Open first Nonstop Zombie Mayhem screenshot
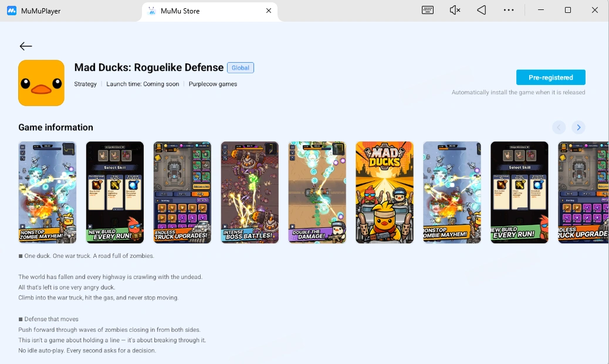The width and height of the screenshot is (609, 364). pyautogui.click(x=48, y=192)
